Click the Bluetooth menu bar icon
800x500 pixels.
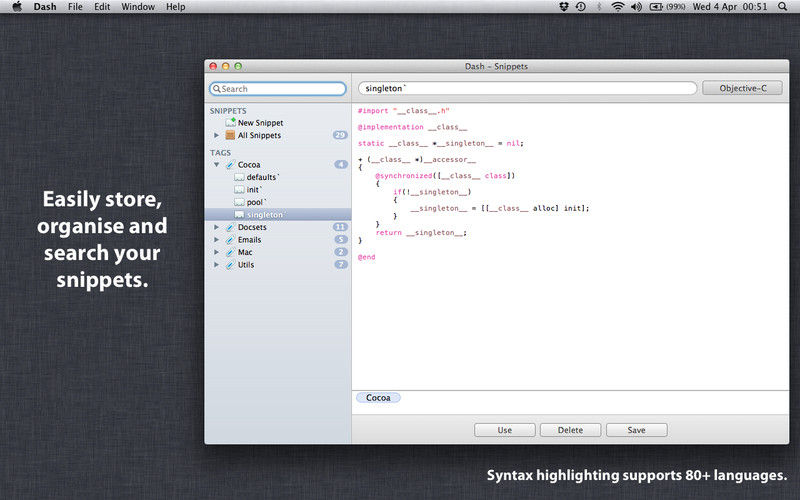pos(599,7)
